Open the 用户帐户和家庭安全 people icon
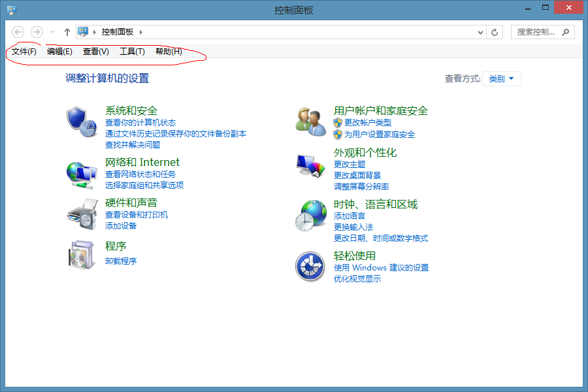The image size is (588, 392). 311,122
